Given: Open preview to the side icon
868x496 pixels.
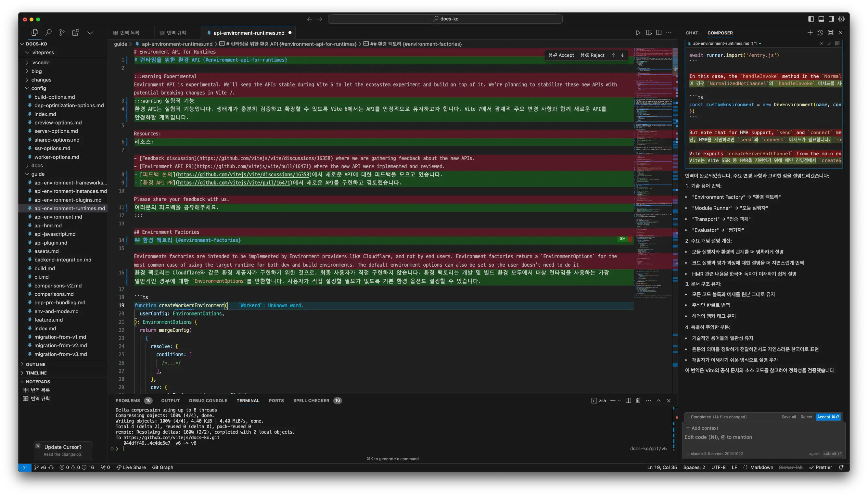Looking at the screenshot, I should (x=649, y=33).
